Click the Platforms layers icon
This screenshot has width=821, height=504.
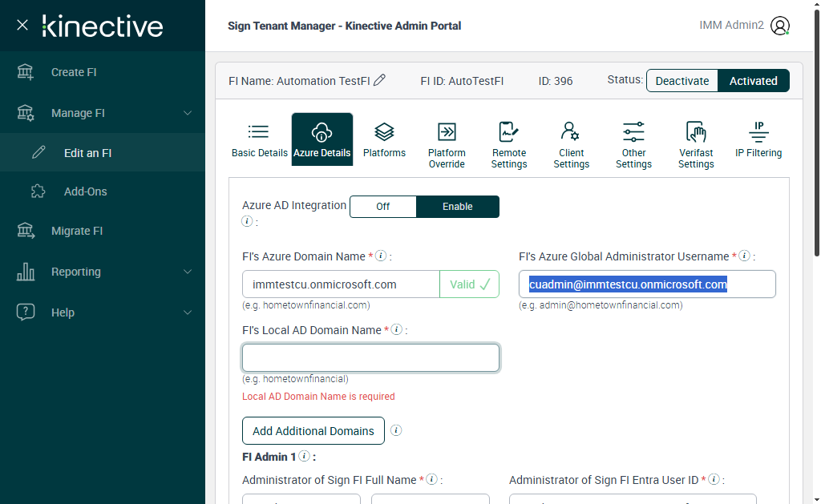[384, 132]
